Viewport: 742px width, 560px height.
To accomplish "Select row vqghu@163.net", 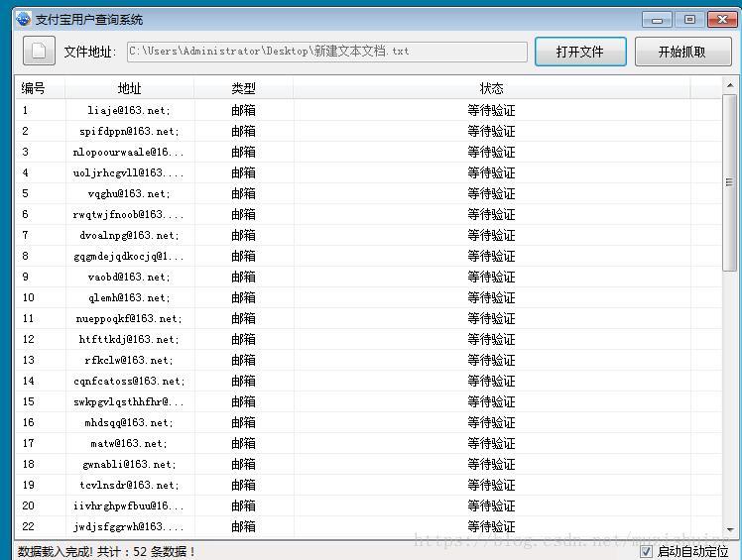I will pyautogui.click(x=369, y=193).
